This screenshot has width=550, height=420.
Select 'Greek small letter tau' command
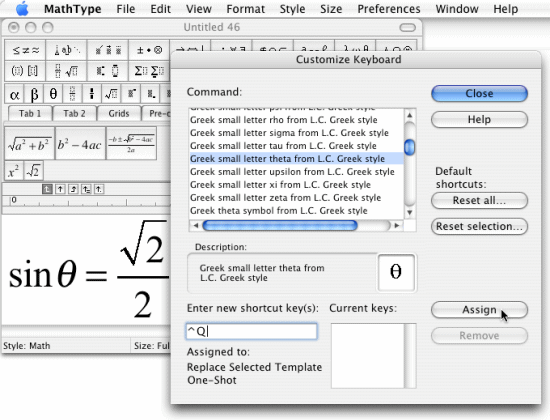coord(296,146)
